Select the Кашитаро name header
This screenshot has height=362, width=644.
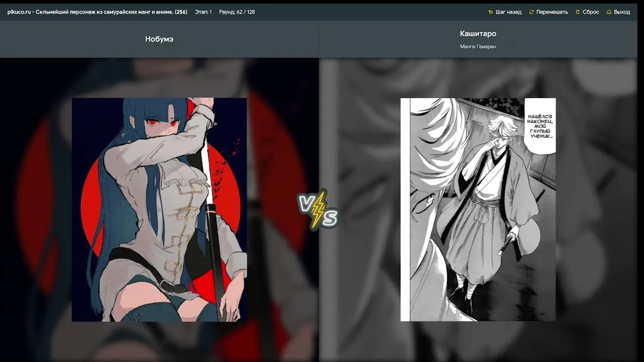coord(478,34)
